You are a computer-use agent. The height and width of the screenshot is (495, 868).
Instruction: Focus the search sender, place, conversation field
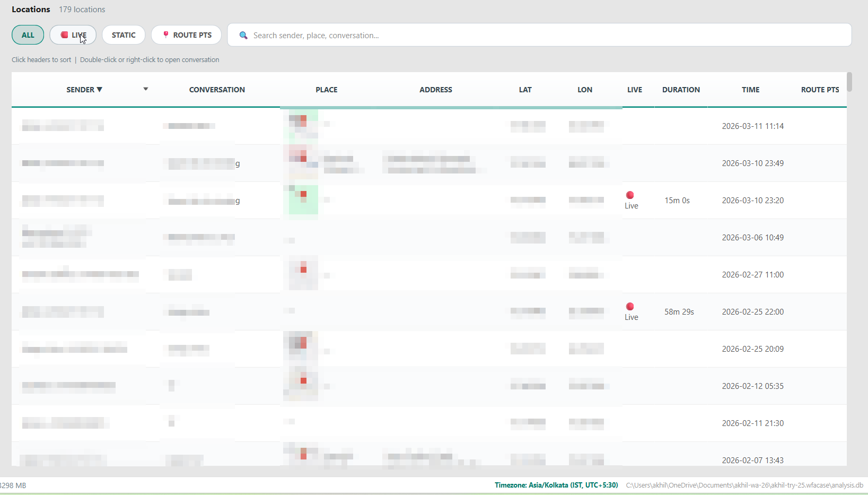pyautogui.click(x=539, y=35)
